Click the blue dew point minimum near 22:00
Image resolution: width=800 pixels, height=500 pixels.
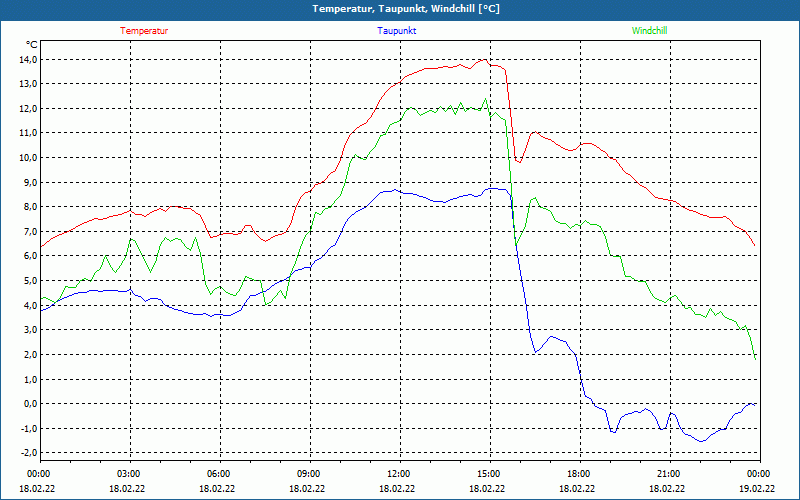click(x=701, y=441)
